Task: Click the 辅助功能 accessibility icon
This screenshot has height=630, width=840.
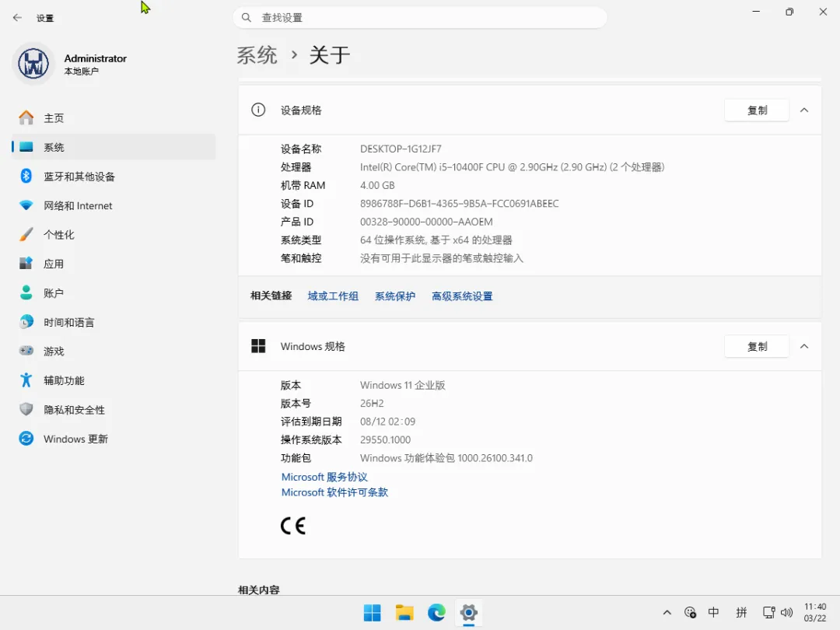Action: [x=26, y=380]
